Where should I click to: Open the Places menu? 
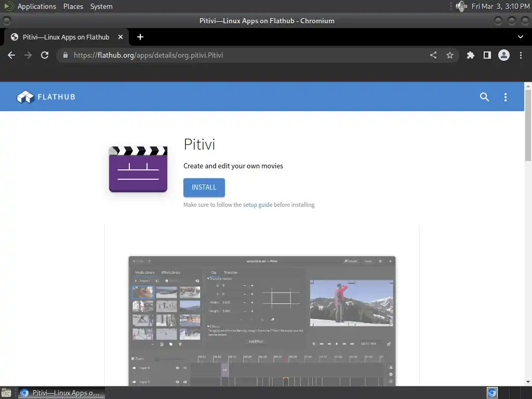coord(73,6)
